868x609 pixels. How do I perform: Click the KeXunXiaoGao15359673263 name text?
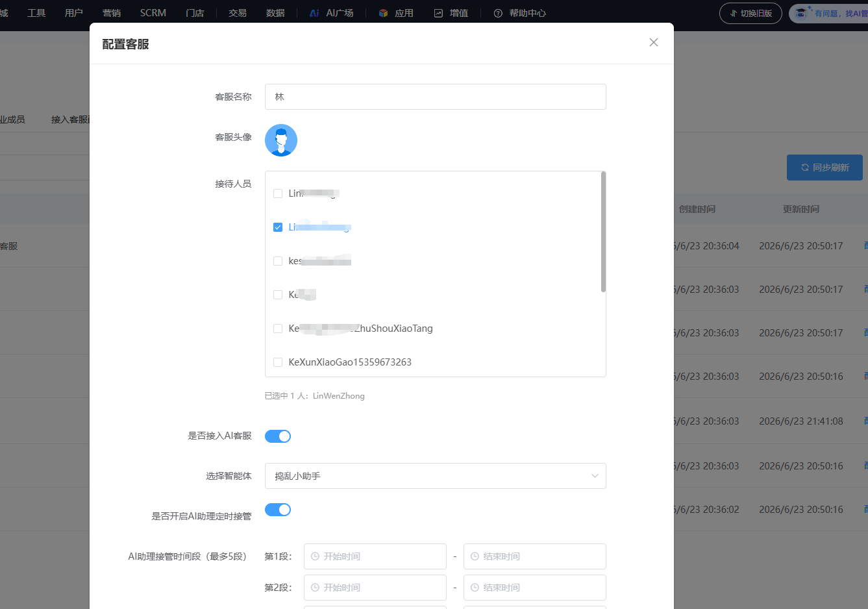350,362
